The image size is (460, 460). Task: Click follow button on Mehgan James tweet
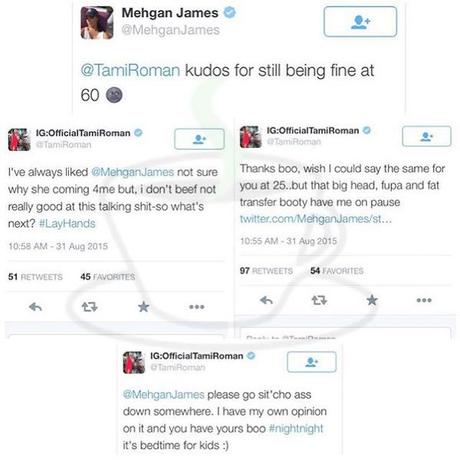click(x=360, y=22)
